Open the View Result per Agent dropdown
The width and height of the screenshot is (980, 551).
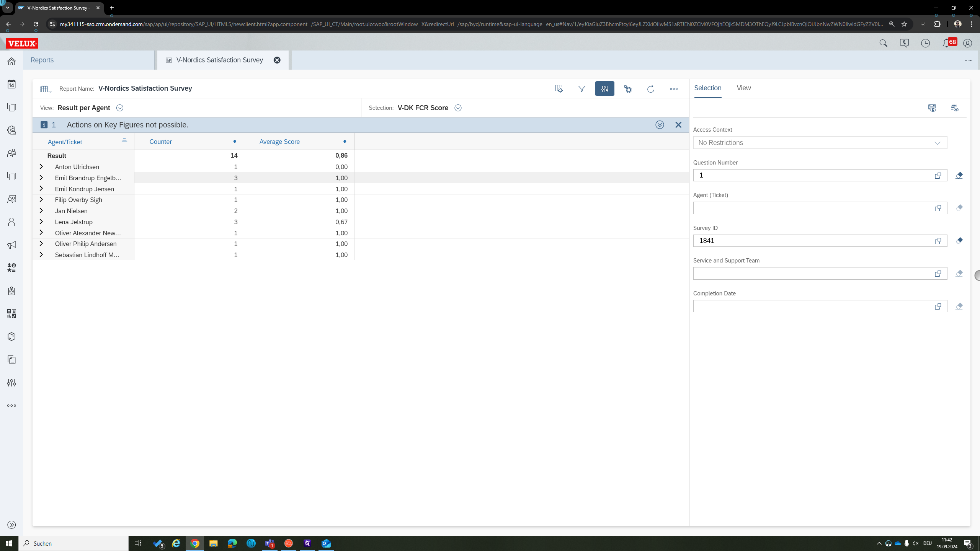pos(120,108)
